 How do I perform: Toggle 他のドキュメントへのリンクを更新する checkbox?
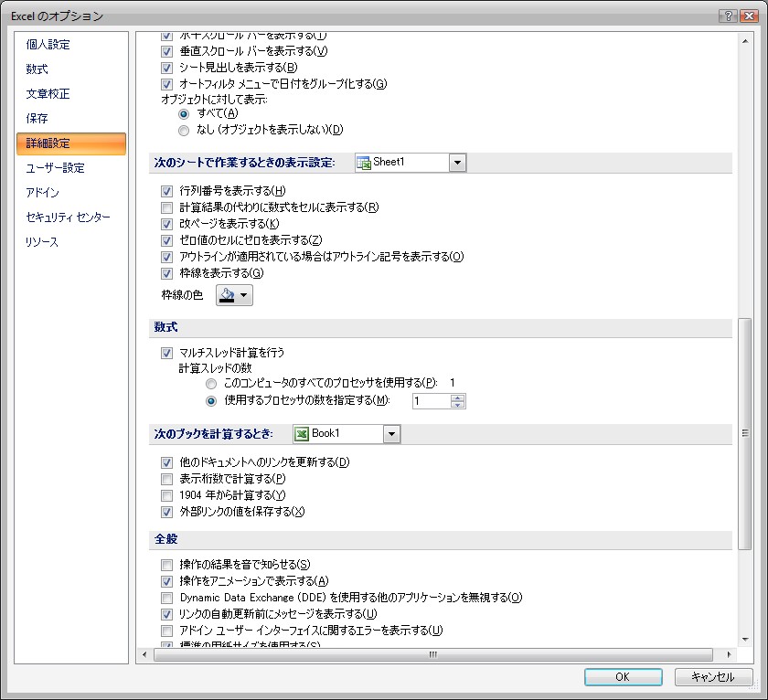[x=166, y=462]
